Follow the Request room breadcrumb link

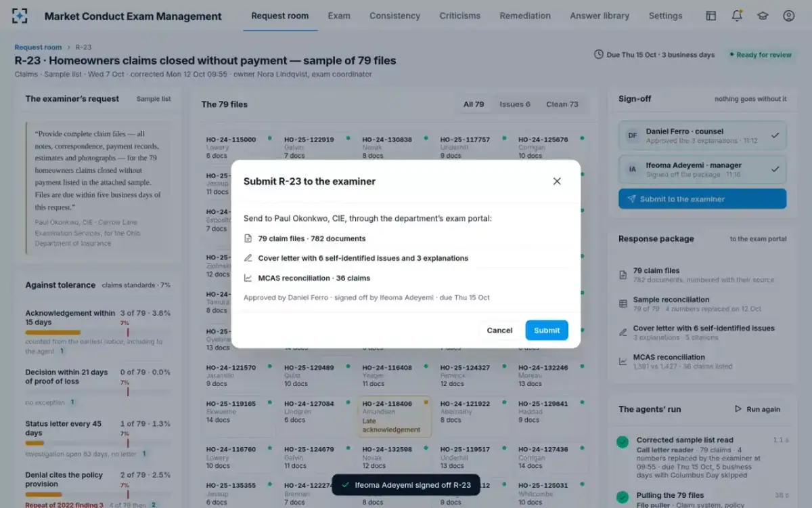click(x=38, y=47)
